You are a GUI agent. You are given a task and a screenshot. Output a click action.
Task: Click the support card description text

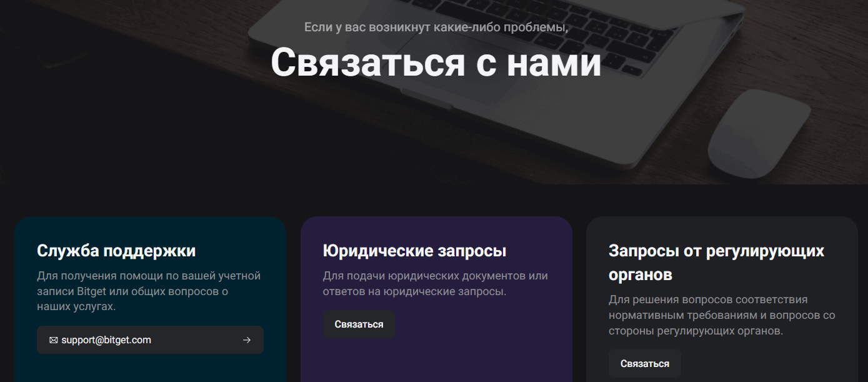pyautogui.click(x=150, y=290)
